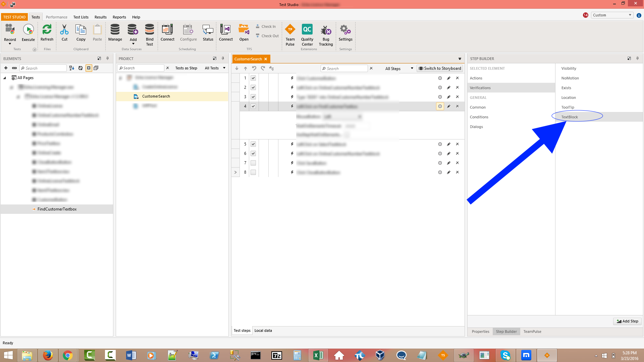Open the All Steps filter dropdown
The width and height of the screenshot is (644, 362).
399,68
